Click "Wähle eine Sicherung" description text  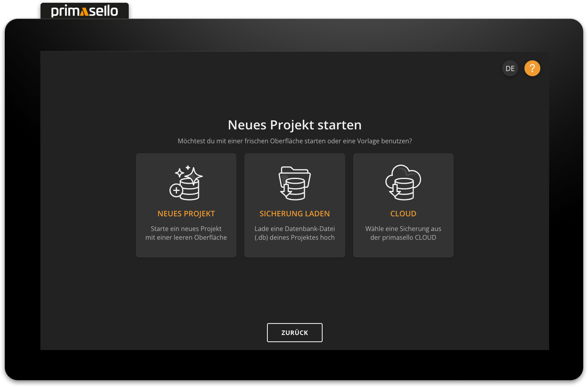(x=403, y=229)
